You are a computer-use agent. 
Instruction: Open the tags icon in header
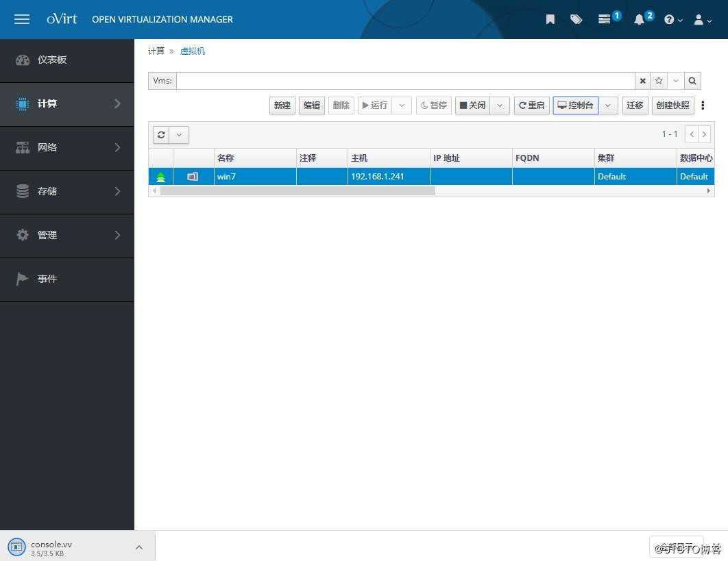577,19
